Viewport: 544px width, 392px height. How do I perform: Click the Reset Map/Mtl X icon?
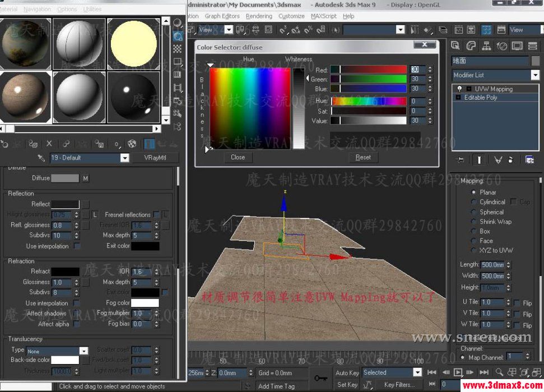click(x=50, y=144)
